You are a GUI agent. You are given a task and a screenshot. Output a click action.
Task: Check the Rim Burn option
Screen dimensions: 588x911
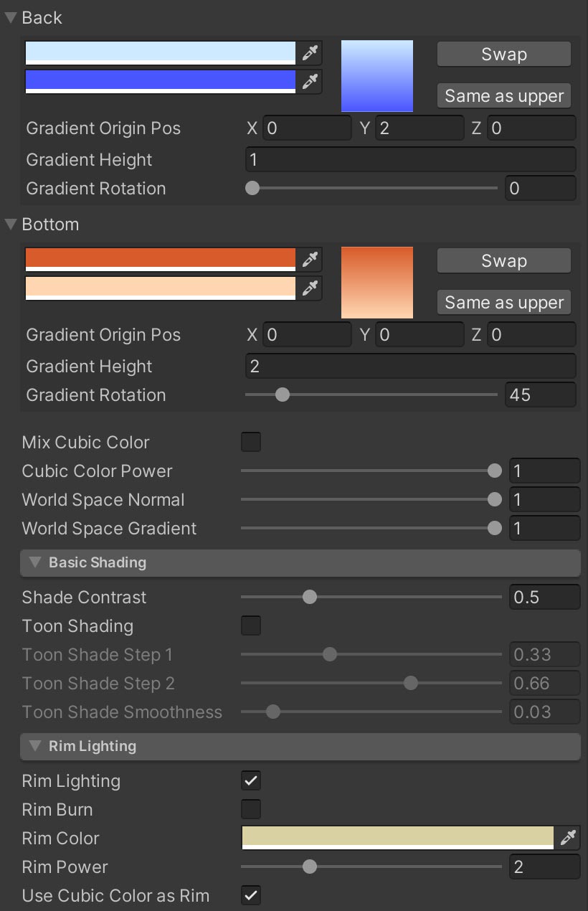pyautogui.click(x=251, y=809)
